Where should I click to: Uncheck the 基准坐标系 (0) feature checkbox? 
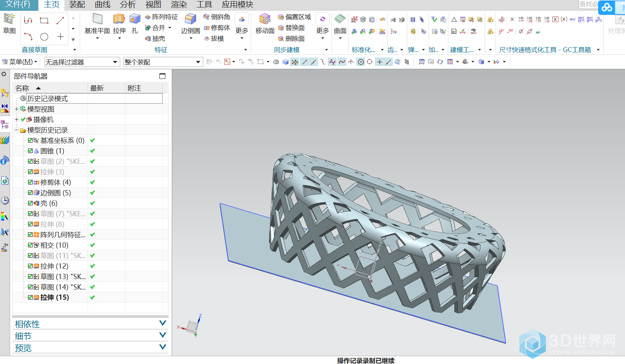pyautogui.click(x=30, y=140)
